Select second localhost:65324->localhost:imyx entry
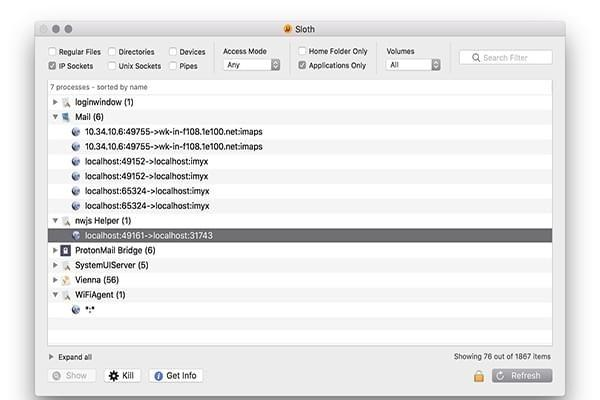Screen dimensions: 600x400 point(300,206)
